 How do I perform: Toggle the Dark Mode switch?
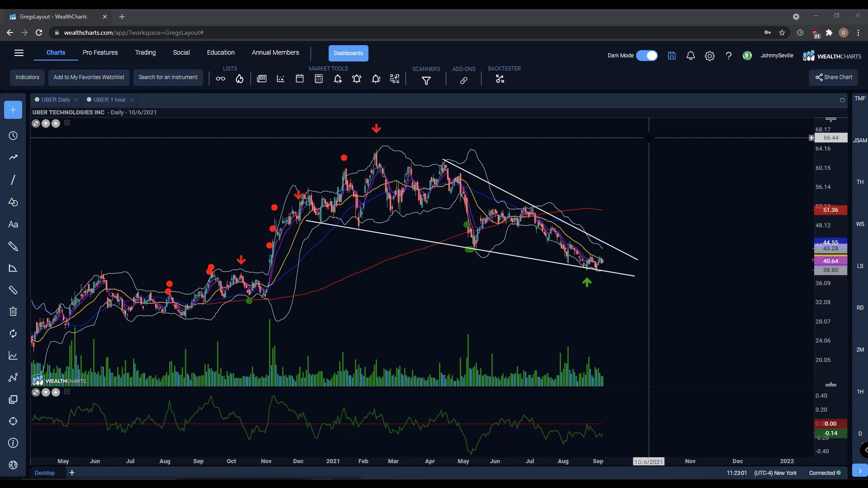click(647, 56)
